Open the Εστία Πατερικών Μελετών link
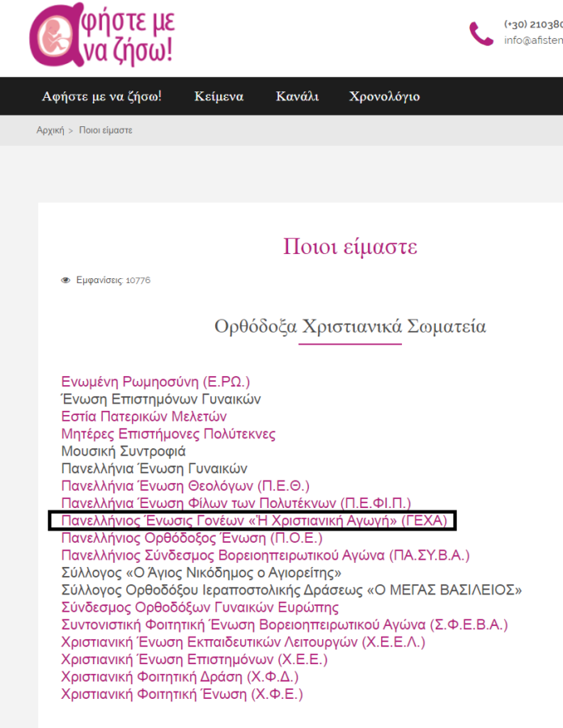 (x=144, y=417)
